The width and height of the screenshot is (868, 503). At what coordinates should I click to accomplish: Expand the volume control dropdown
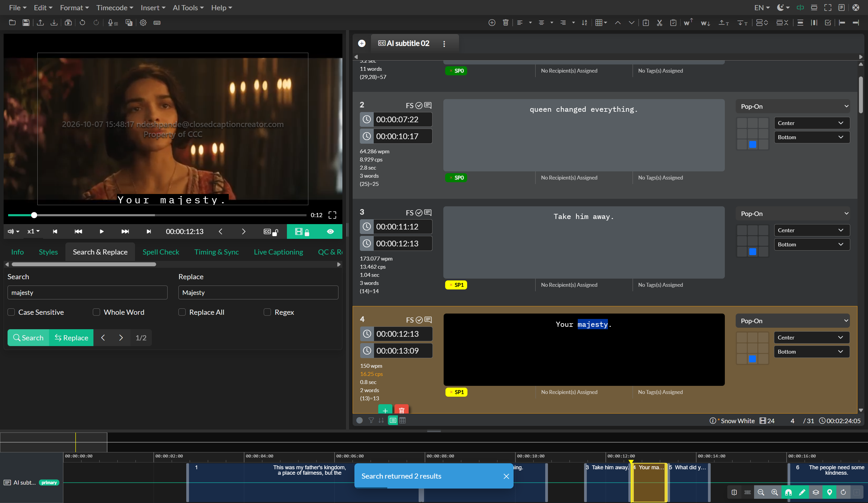tap(14, 231)
